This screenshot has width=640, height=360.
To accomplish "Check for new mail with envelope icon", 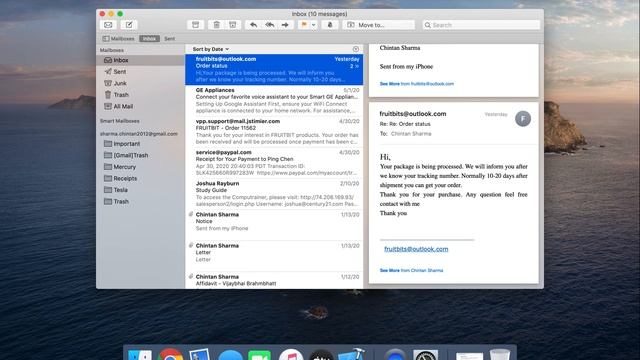I will (108, 25).
